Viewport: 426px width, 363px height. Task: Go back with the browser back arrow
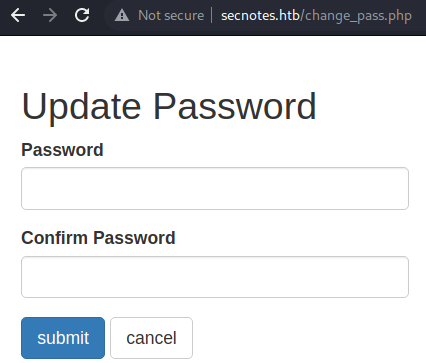click(18, 15)
